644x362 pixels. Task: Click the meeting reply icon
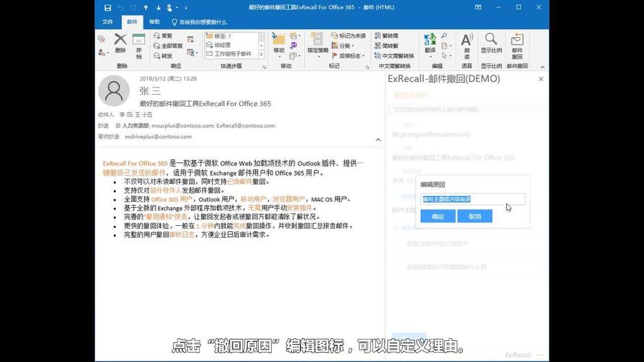191,39
